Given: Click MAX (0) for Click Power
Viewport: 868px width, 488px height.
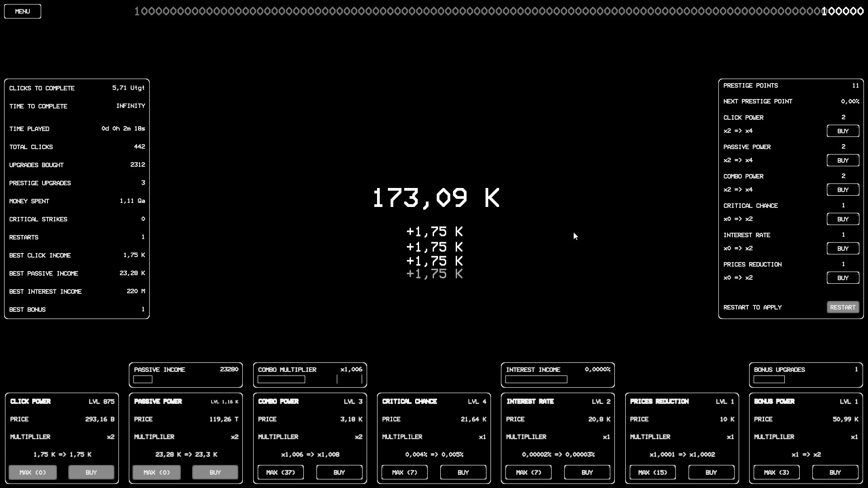Looking at the screenshot, I should click(x=32, y=472).
